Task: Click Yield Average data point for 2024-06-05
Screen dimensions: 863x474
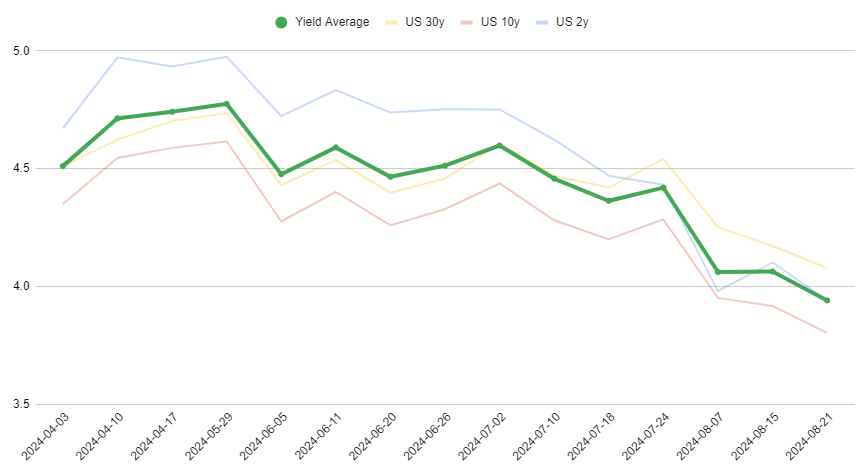Action: point(281,174)
